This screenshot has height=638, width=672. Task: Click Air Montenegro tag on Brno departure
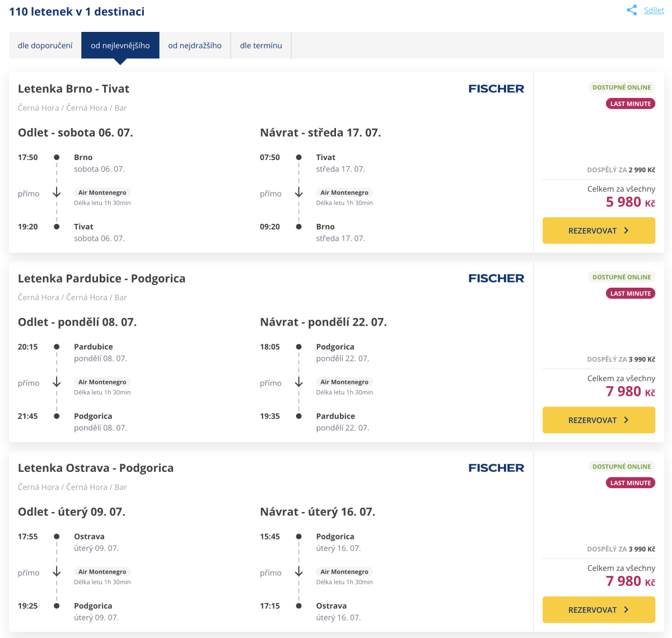pos(102,193)
